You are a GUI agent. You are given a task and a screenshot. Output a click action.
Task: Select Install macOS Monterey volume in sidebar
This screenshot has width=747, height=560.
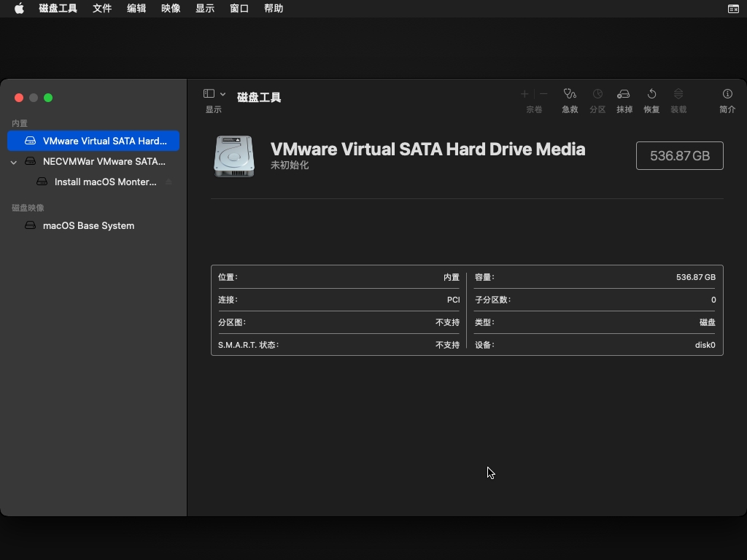[105, 182]
